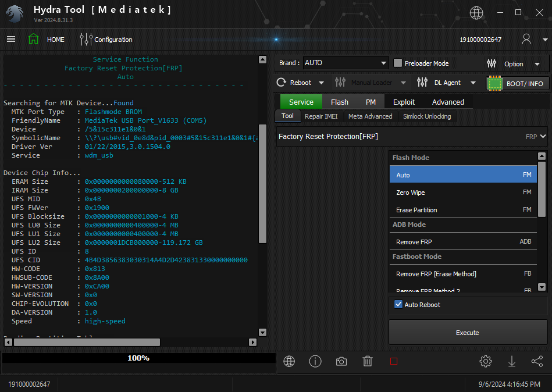This screenshot has width=552, height=392.
Task: Open the FRP function selector chevron
Action: click(543, 136)
